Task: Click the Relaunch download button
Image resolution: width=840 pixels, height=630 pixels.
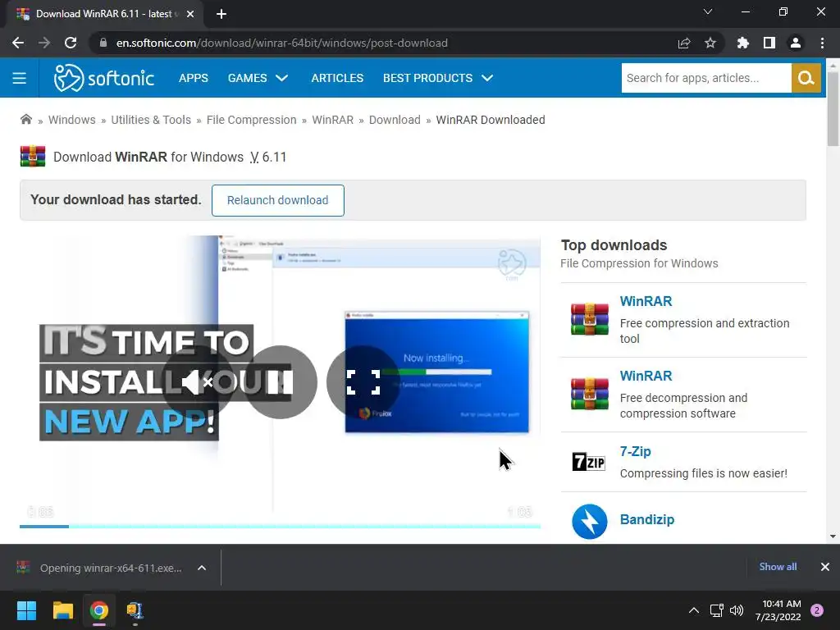Action: pyautogui.click(x=278, y=200)
